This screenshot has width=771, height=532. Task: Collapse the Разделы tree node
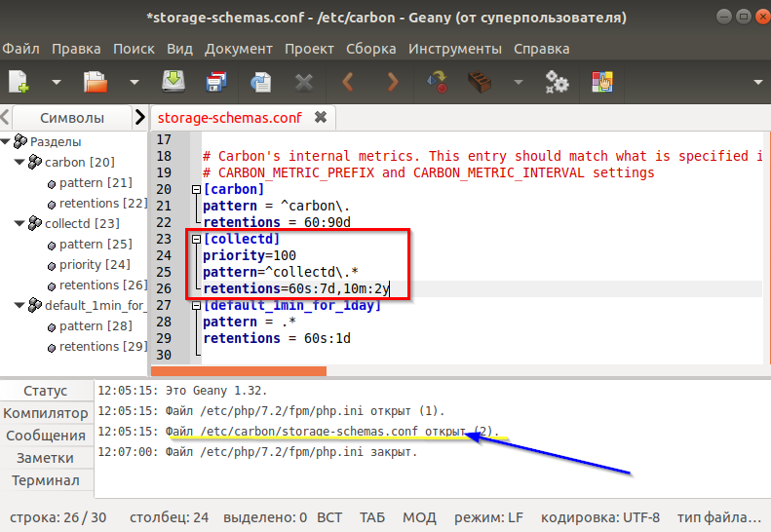[6, 141]
